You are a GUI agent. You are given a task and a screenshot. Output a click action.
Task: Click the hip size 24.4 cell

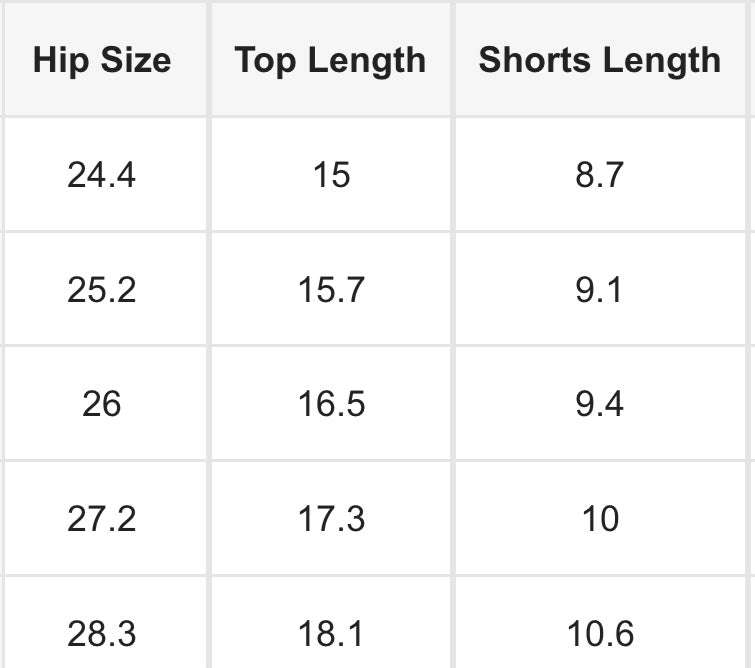[102, 175]
